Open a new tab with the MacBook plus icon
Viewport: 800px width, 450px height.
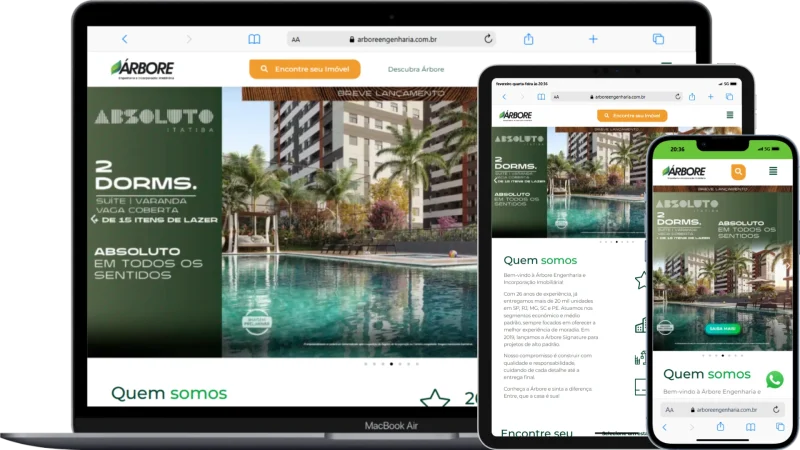(593, 39)
